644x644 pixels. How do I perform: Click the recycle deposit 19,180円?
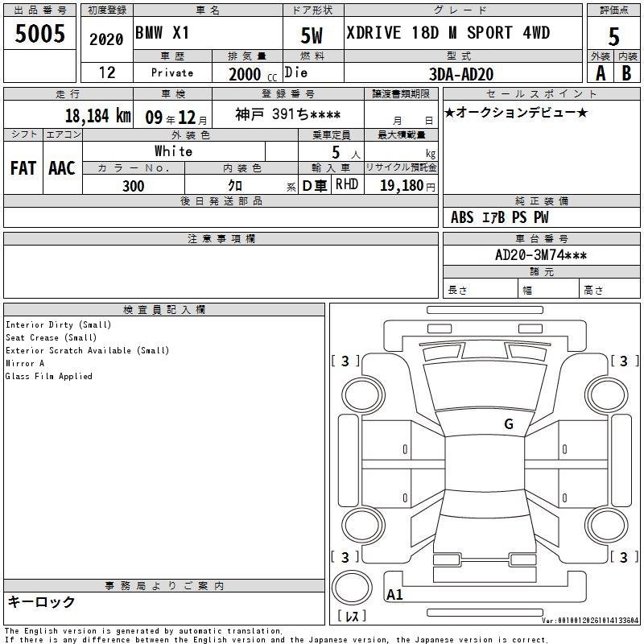(x=407, y=186)
